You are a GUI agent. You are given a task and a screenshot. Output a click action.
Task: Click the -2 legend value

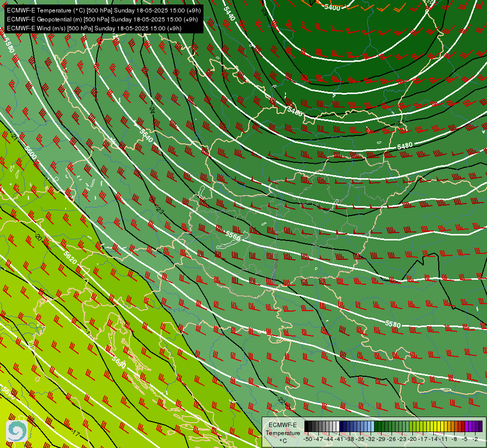(x=475, y=439)
